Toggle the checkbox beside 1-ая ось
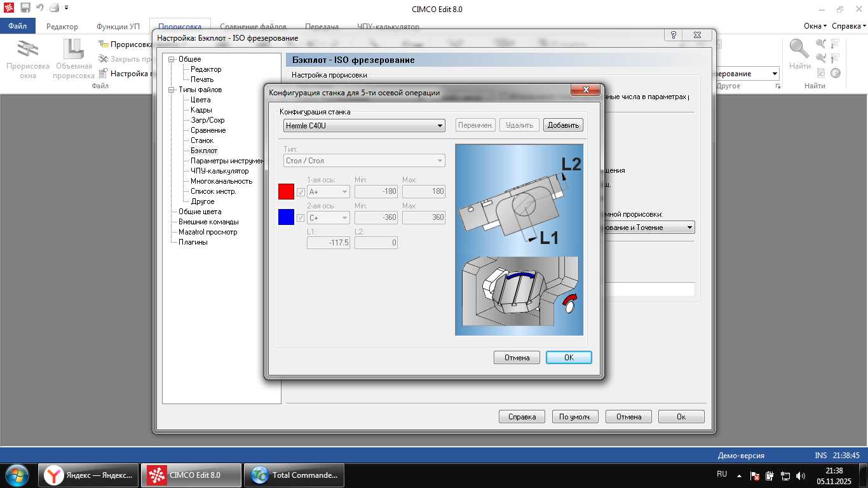868x488 pixels. (301, 192)
